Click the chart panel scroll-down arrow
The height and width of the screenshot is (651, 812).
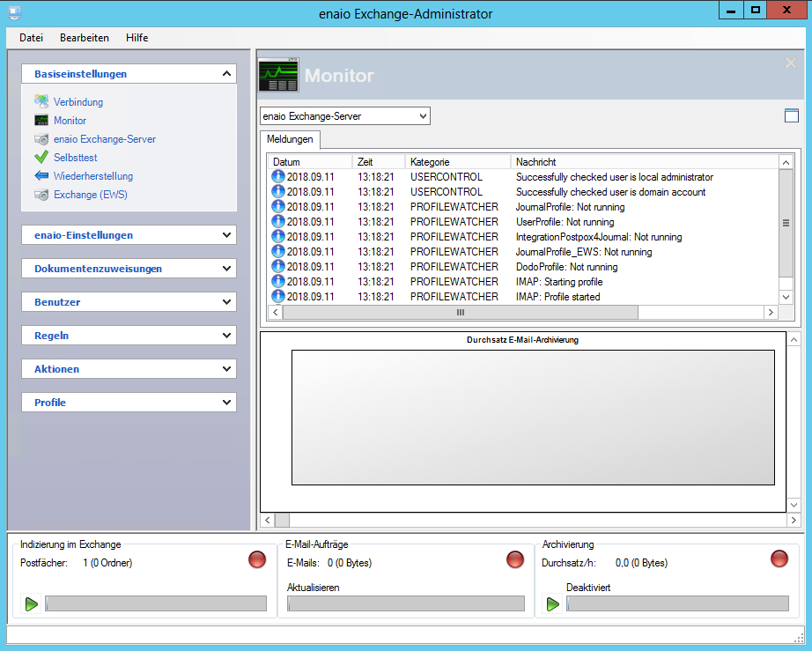click(x=794, y=505)
